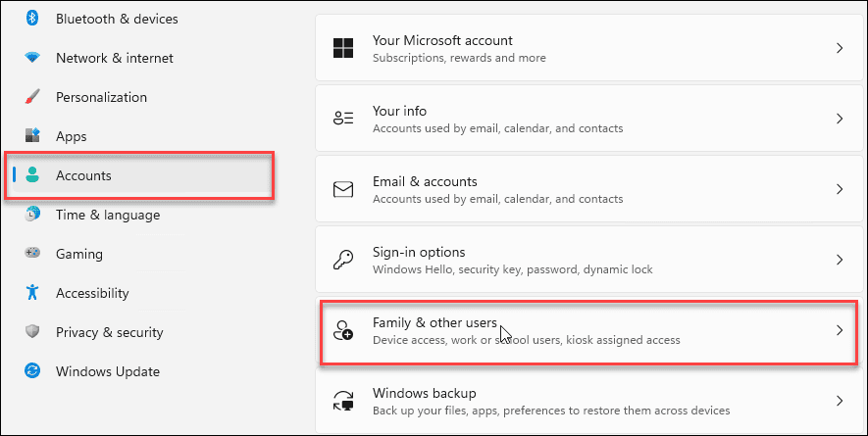Open Family & other users settings

[588, 330]
